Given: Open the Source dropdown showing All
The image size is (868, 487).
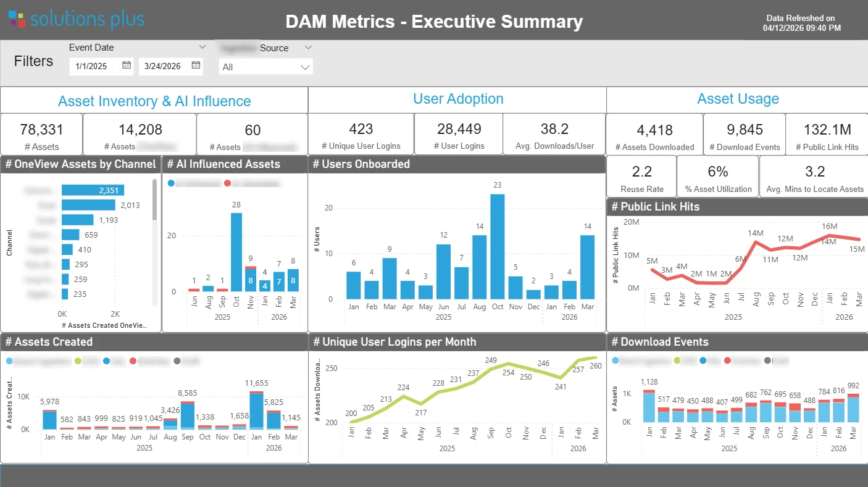Looking at the screenshot, I should tap(266, 67).
